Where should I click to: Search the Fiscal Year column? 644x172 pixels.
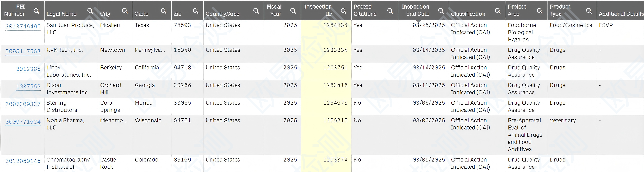pyautogui.click(x=293, y=11)
